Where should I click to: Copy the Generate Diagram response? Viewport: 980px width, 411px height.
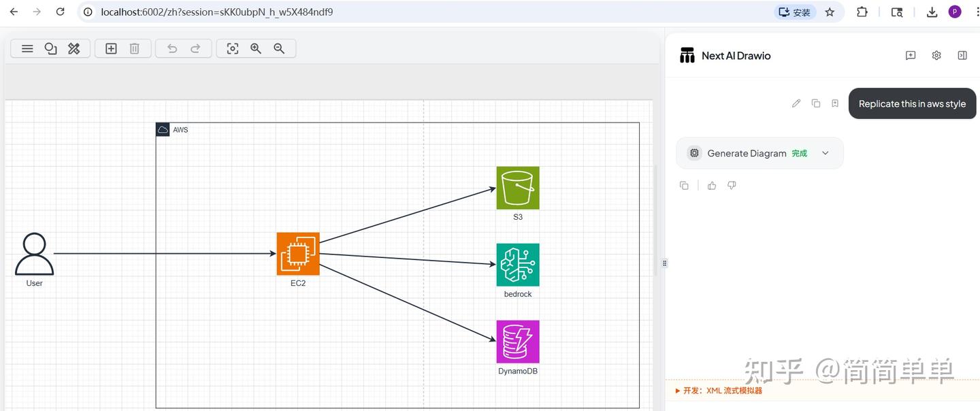point(684,186)
